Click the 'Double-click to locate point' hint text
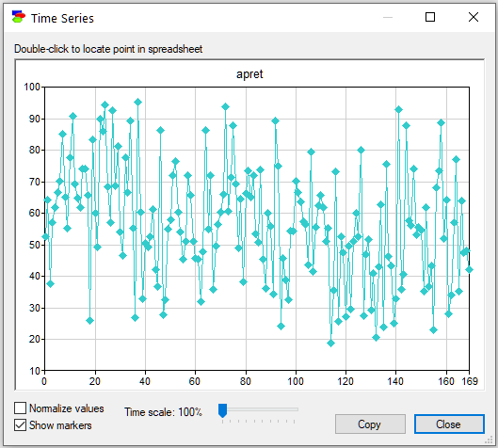 pos(108,49)
